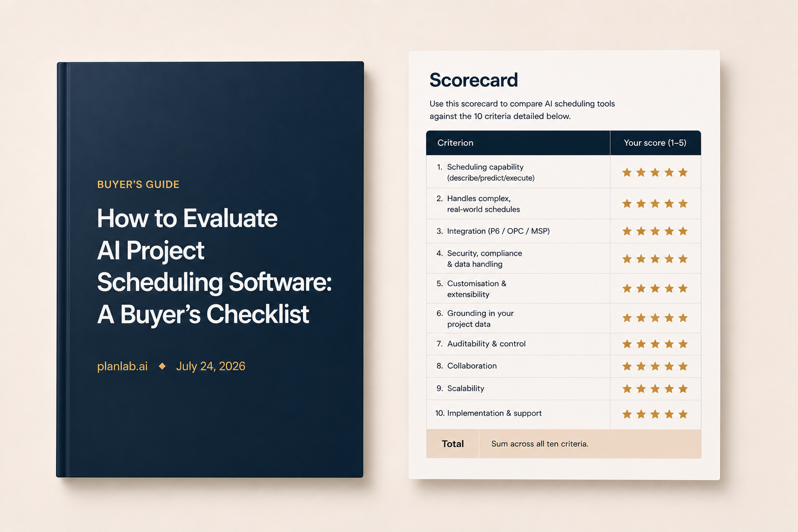The image size is (798, 532).
Task: Click fifth star in Implementation & support row
Action: point(683,414)
